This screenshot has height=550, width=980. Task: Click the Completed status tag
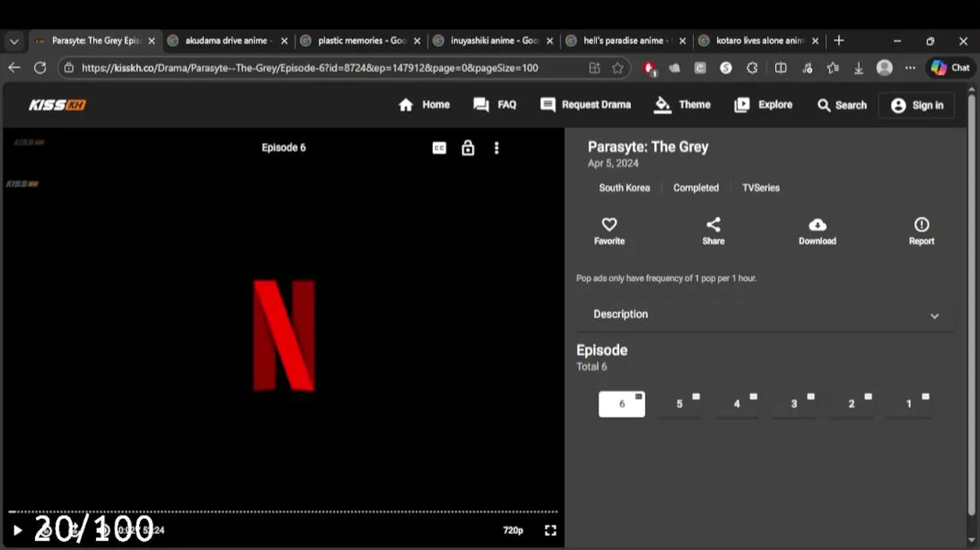coord(695,188)
